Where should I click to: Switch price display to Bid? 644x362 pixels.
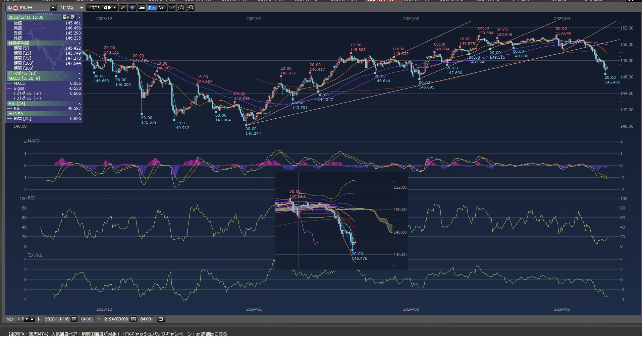[x=152, y=8]
